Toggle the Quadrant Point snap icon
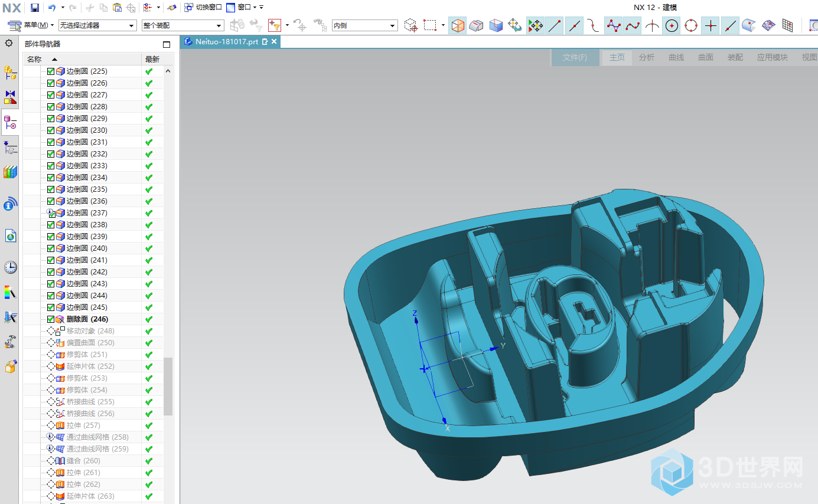Screen dimensions: 818x504 691,25
